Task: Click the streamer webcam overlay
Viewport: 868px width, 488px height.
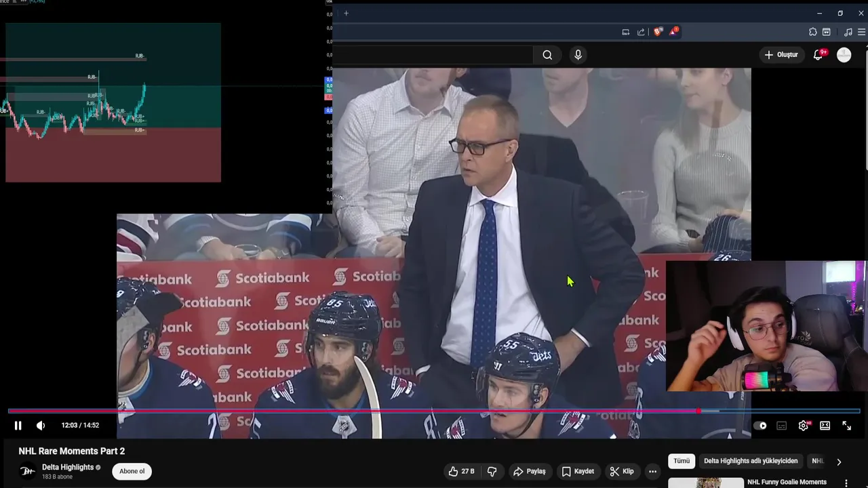Action: (766, 326)
